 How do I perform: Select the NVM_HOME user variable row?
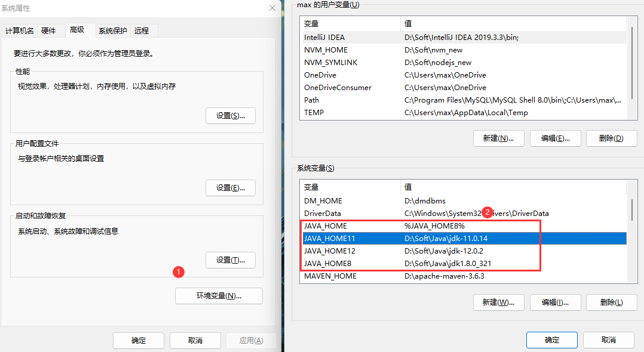click(464, 50)
